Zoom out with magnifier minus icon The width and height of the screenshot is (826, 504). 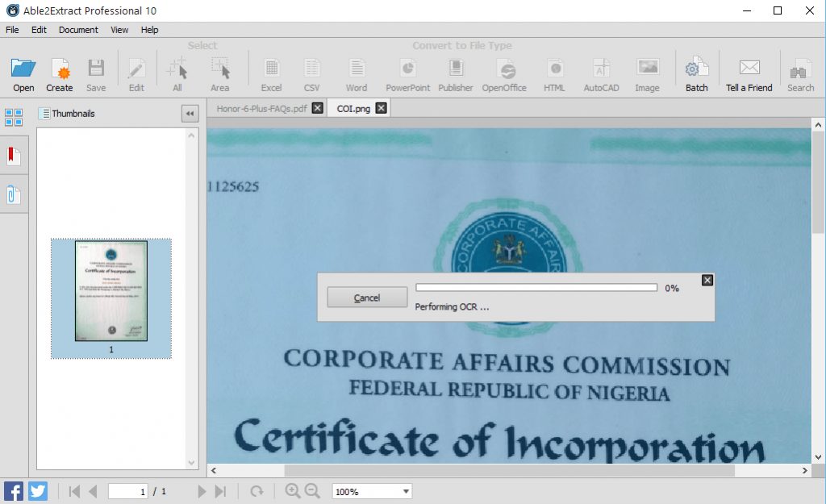(x=312, y=491)
